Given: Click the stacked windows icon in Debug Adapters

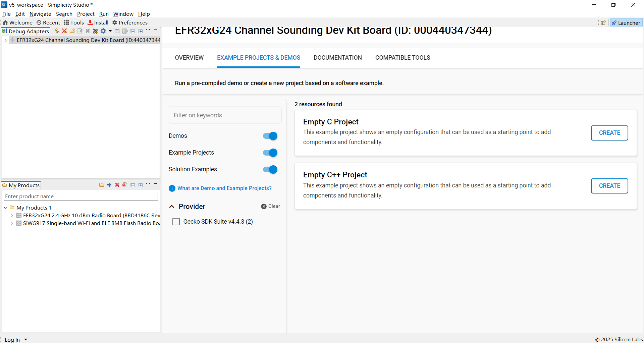Looking at the screenshot, I should pyautogui.click(x=125, y=31).
